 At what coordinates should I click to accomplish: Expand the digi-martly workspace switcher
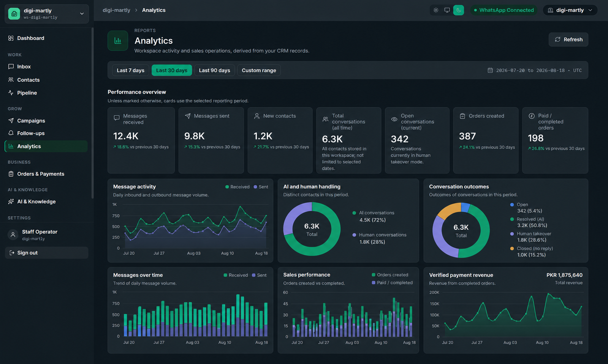pyautogui.click(x=47, y=14)
